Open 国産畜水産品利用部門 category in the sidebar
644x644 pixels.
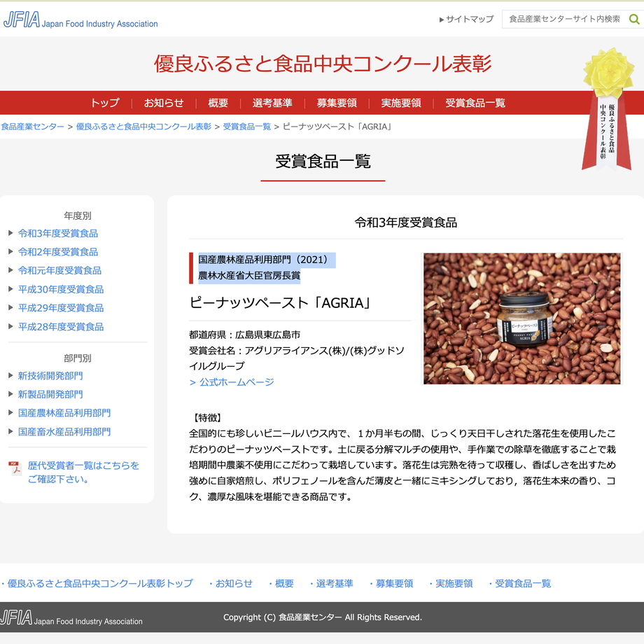tap(64, 432)
